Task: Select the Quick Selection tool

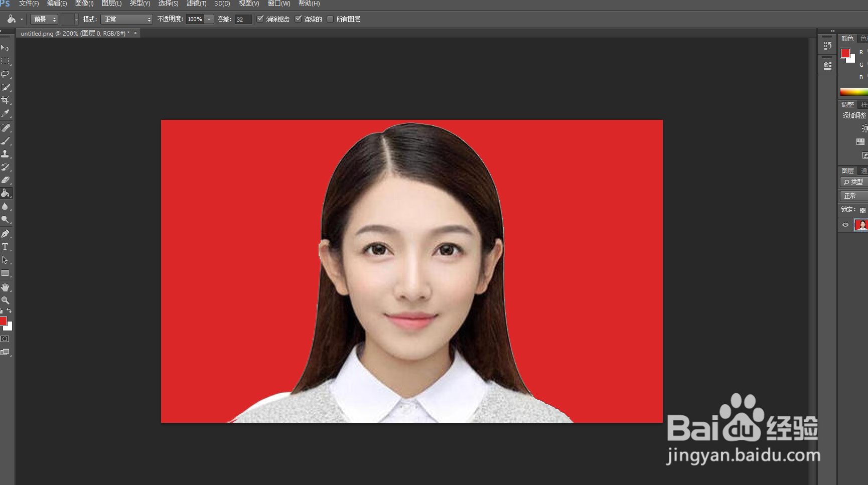Action: pos(6,87)
